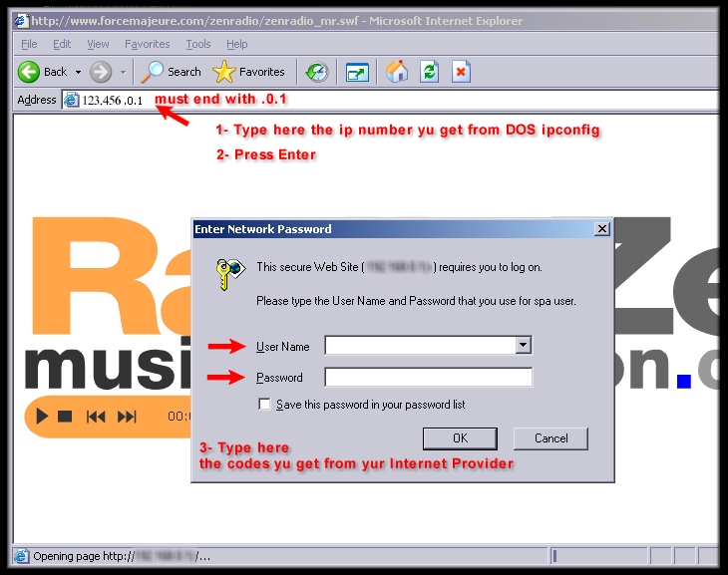Image resolution: width=728 pixels, height=575 pixels.
Task: Open Search with the magnifier icon
Action: [x=153, y=72]
